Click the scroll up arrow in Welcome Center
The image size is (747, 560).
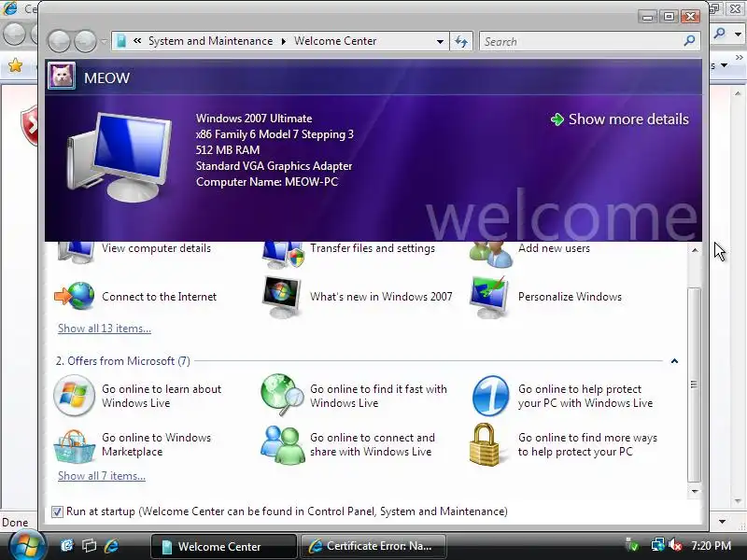(x=695, y=249)
